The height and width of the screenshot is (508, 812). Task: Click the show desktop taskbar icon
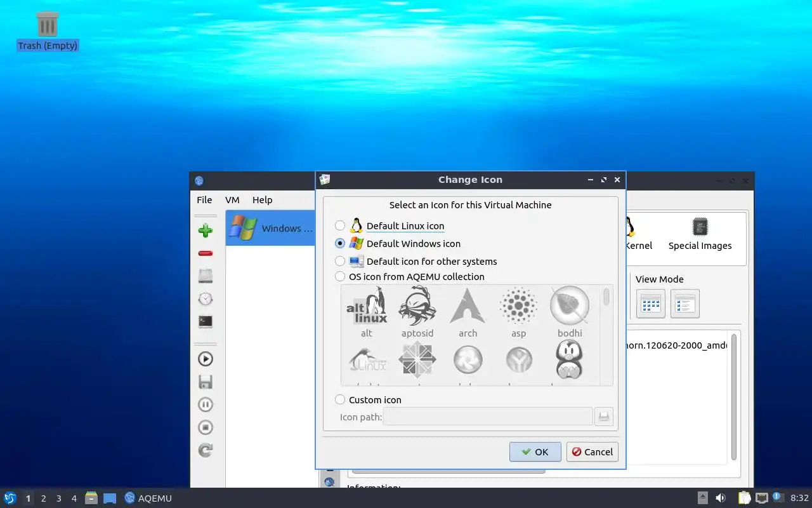(110, 498)
